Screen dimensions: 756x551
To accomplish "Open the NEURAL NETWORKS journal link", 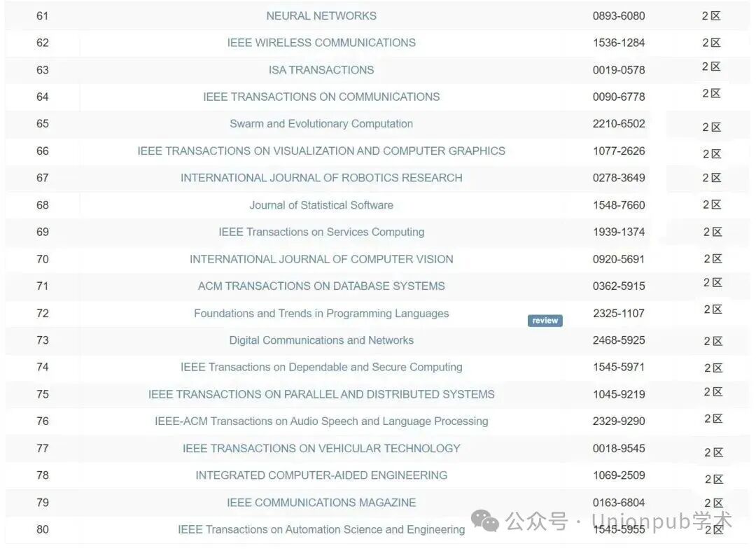I will coord(321,16).
